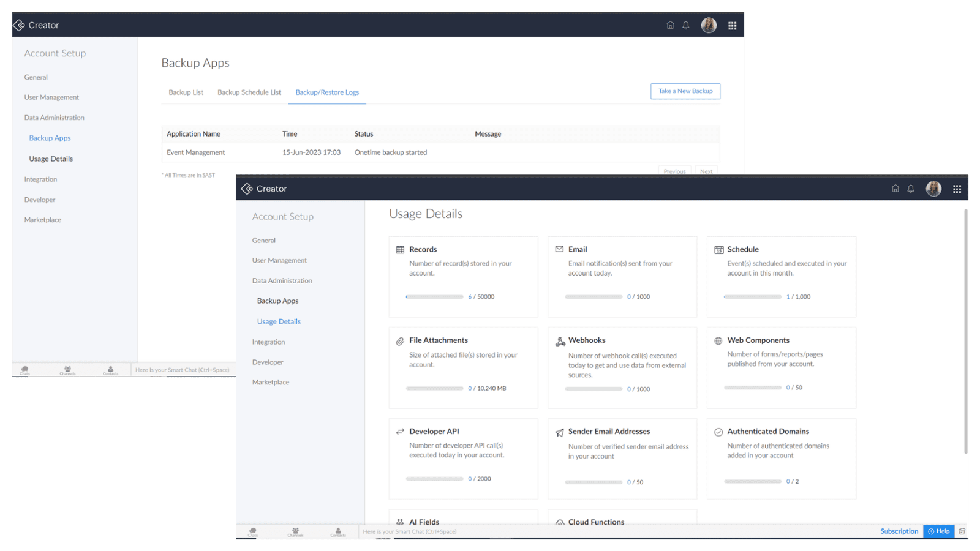Open Channels in the front window bottom bar
Image resolution: width=980 pixels, height=551 pixels.
tap(295, 531)
